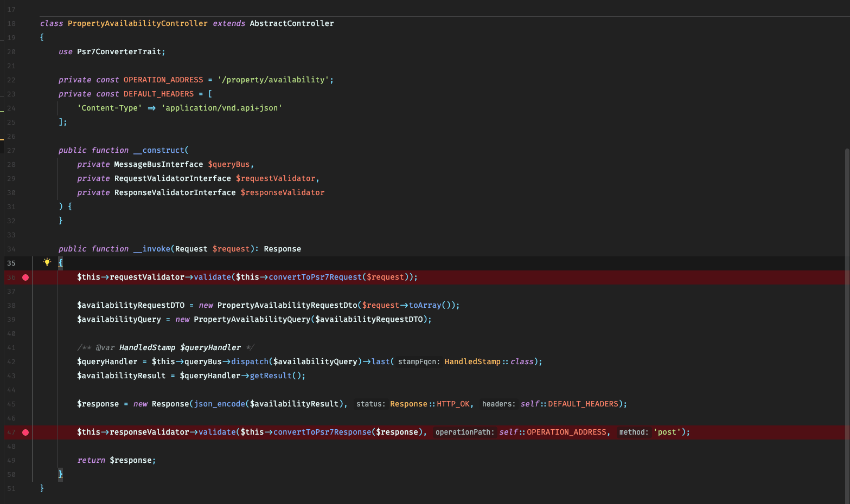Click the dispatch call on line 42
This screenshot has width=850, height=504.
pyautogui.click(x=251, y=361)
